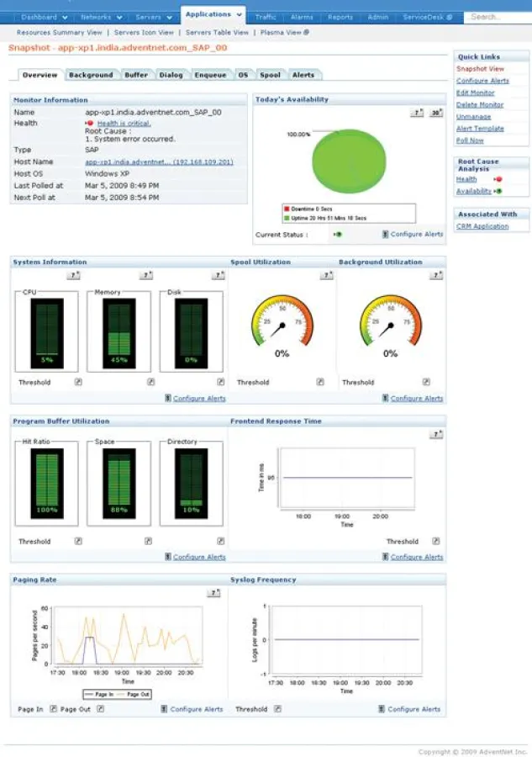Open 7-day Spool Utilization report icon

pyautogui.click(x=327, y=275)
